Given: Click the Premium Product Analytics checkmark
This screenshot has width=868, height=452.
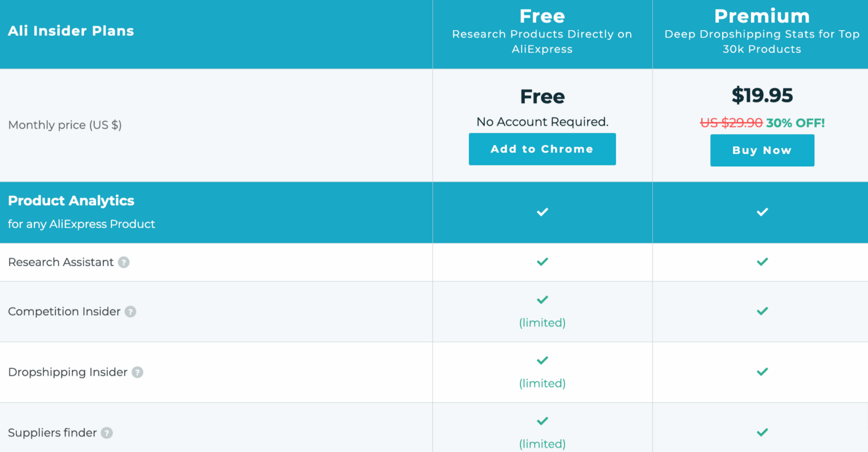Looking at the screenshot, I should [x=762, y=212].
